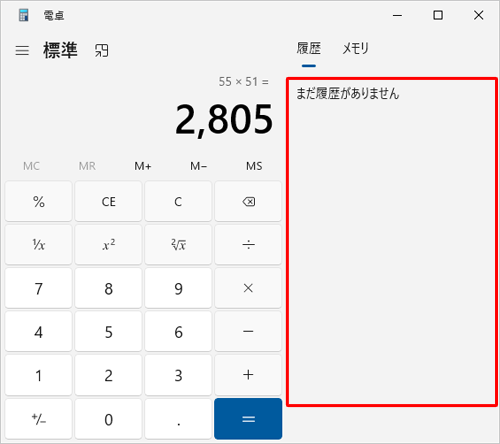This screenshot has height=444, width=500.
Task: Apply the square root function
Action: 178,245
